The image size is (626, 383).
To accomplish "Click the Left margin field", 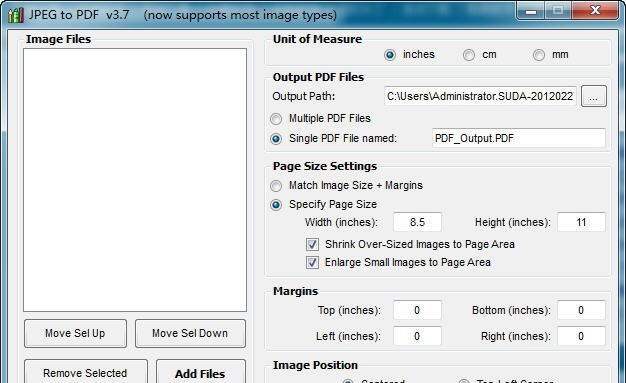I will point(417,336).
